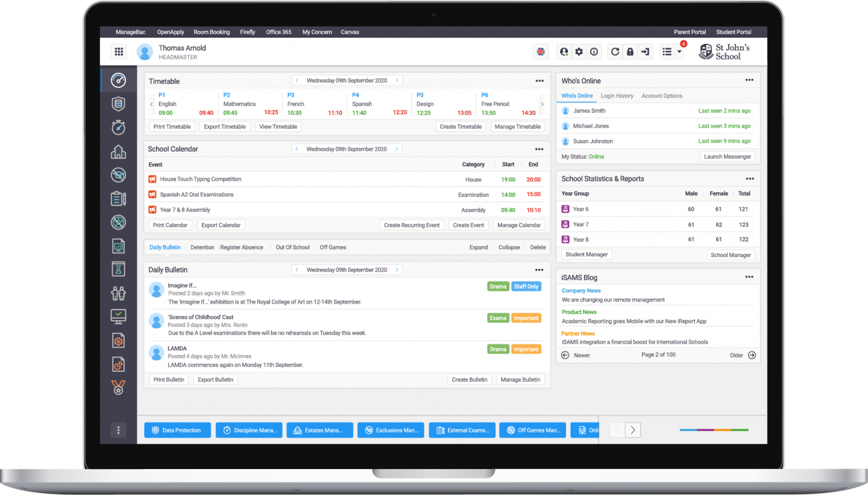This screenshot has width=868, height=495.
Task: Click the Older blog page arrow
Action: click(751, 355)
